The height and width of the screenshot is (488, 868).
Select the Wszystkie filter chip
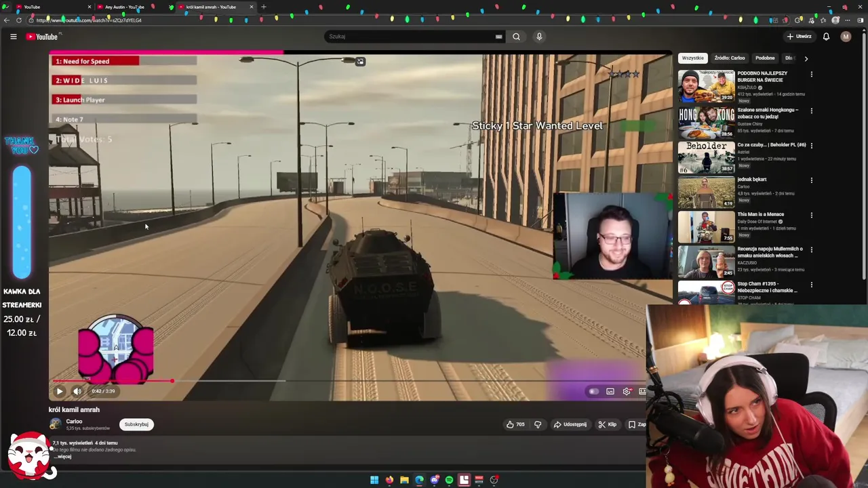tap(693, 58)
